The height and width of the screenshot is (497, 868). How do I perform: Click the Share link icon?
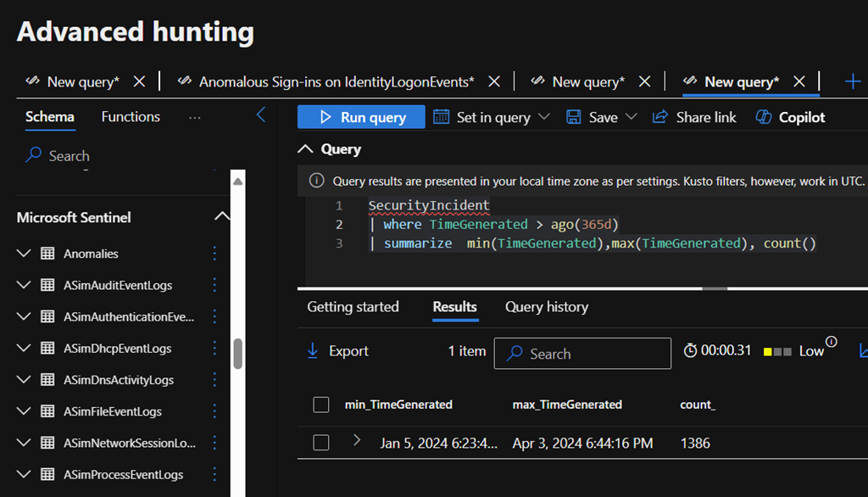(x=660, y=117)
